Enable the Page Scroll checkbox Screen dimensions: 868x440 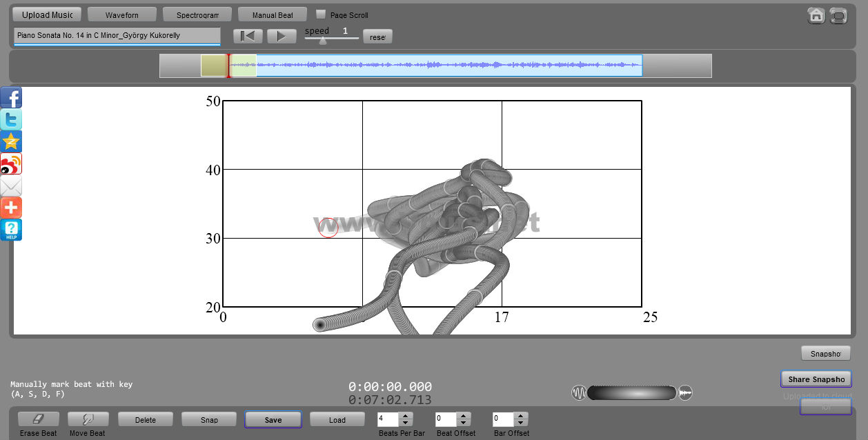(x=321, y=14)
